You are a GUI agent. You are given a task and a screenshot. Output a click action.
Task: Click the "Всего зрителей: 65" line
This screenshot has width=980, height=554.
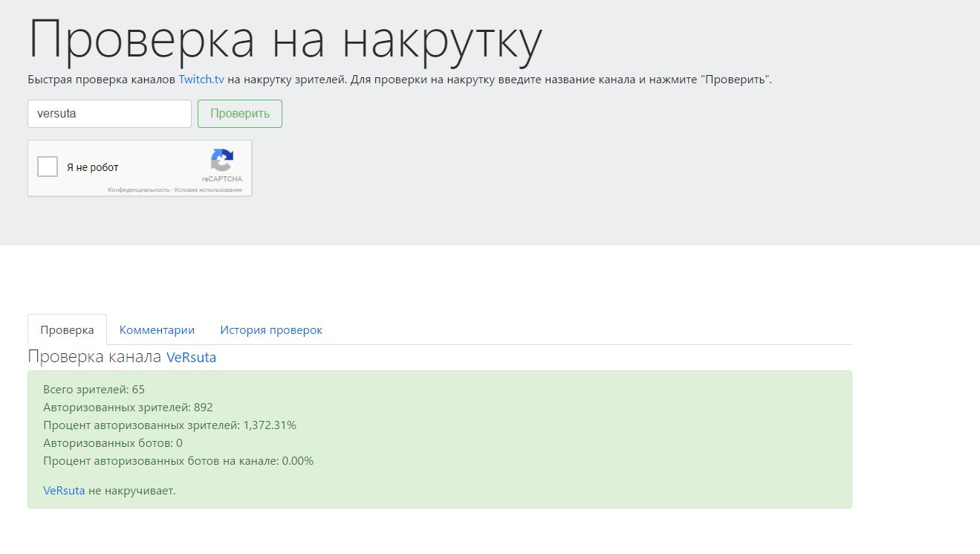94,390
